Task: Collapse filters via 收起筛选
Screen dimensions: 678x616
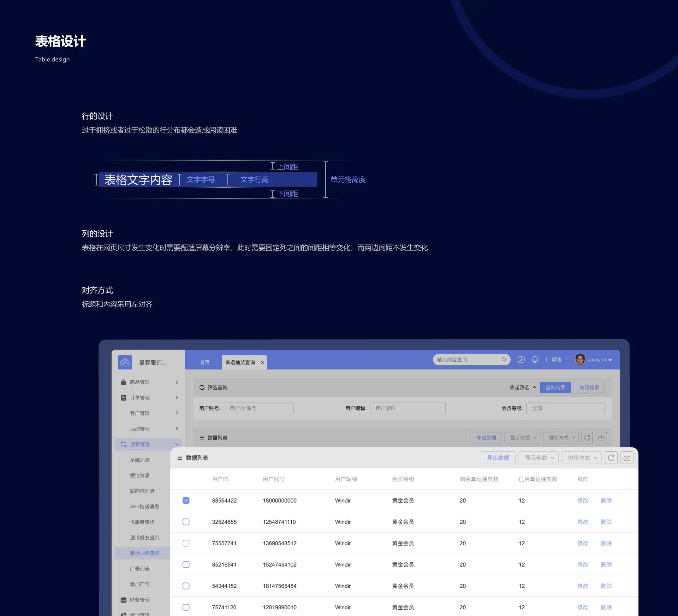Action: 523,387
